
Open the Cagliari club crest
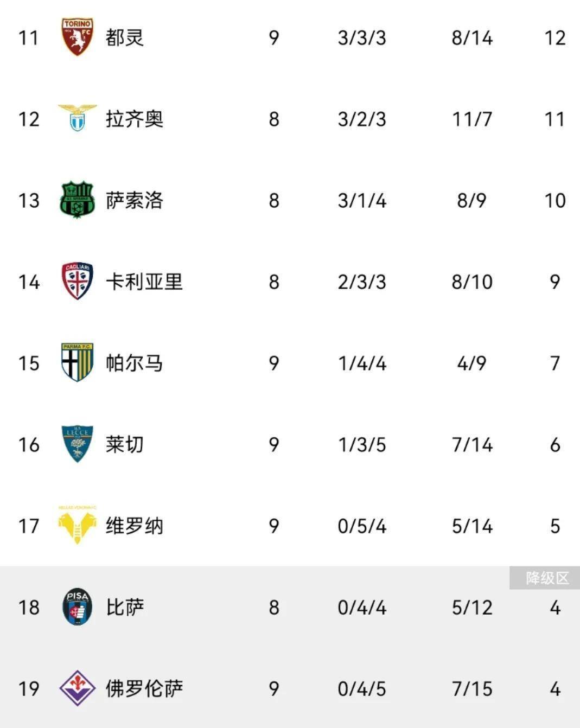click(x=77, y=281)
